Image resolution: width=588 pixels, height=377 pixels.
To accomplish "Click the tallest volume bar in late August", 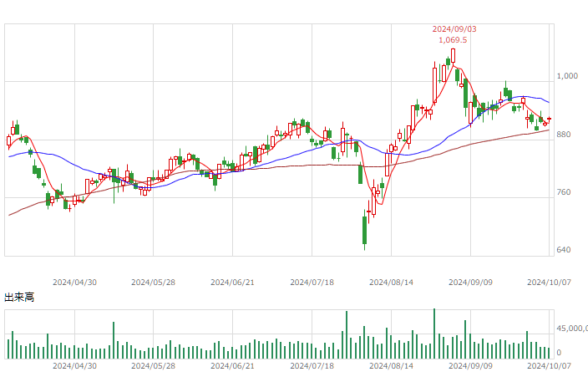I will (434, 334).
